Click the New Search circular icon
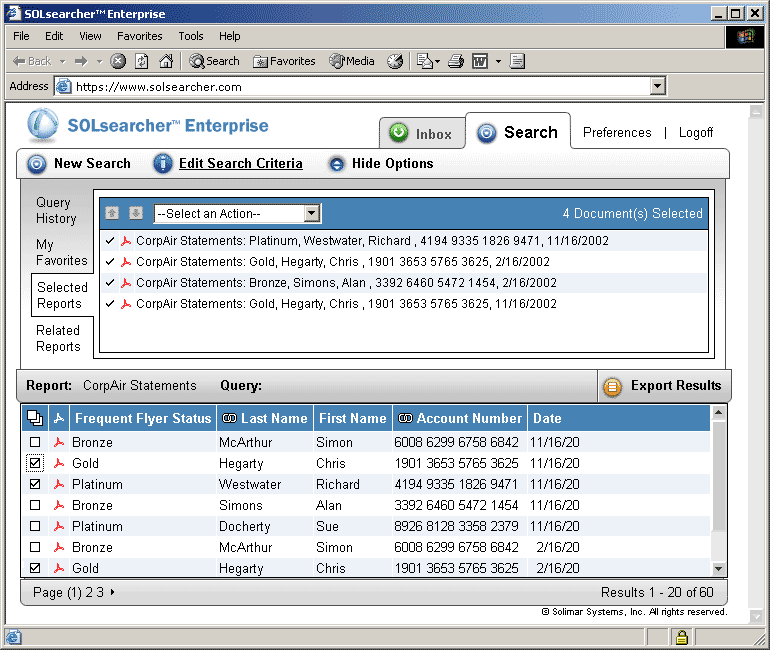Screen dimensions: 770x650 [x=36, y=164]
